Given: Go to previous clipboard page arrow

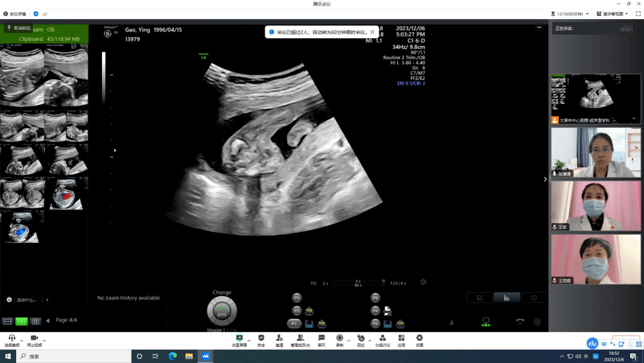Looking at the screenshot, I should [48, 320].
